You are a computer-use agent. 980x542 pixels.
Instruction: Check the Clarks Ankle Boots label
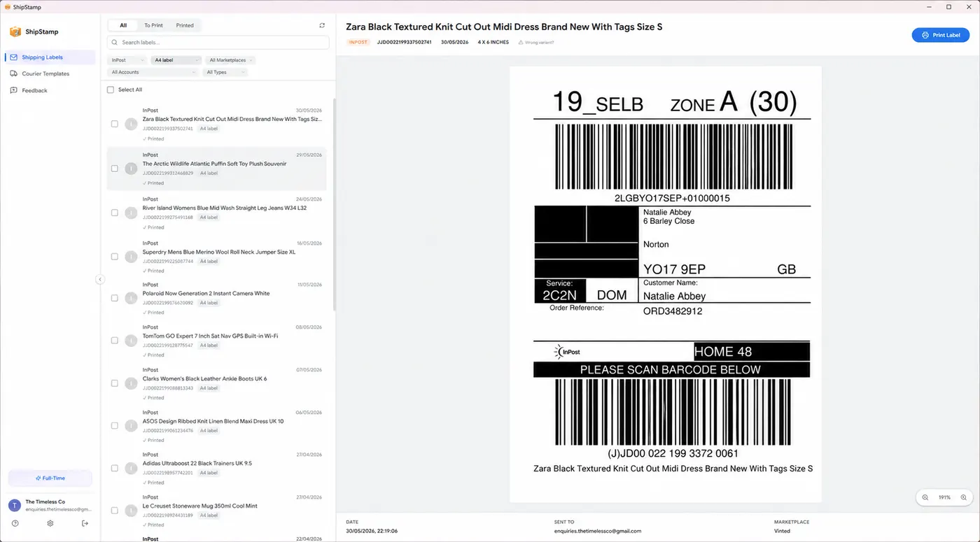click(115, 383)
